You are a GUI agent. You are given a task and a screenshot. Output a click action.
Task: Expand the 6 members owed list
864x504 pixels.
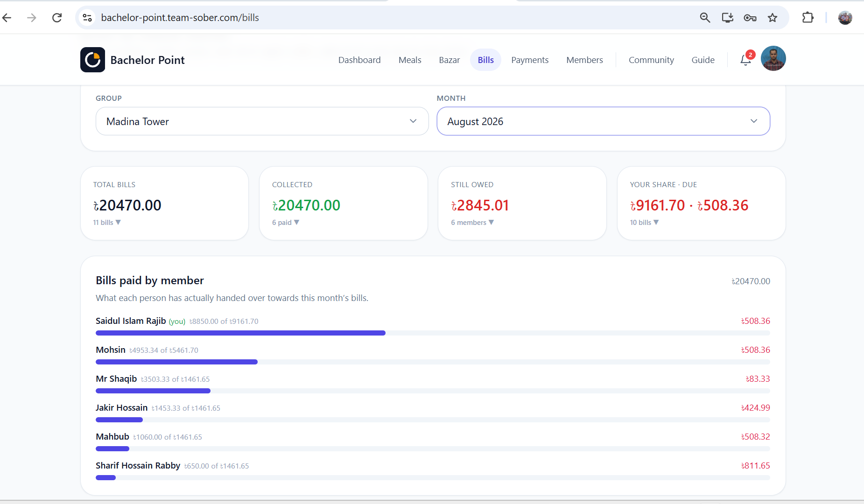click(472, 223)
